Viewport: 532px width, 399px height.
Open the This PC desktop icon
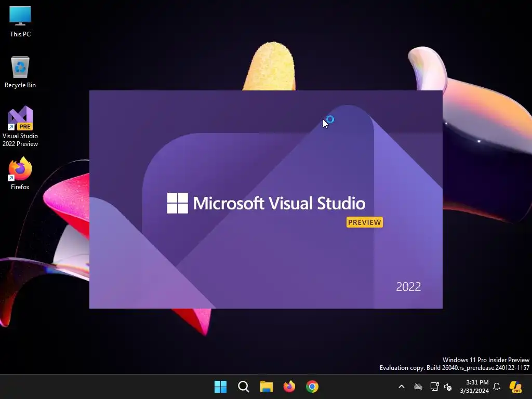[20, 22]
